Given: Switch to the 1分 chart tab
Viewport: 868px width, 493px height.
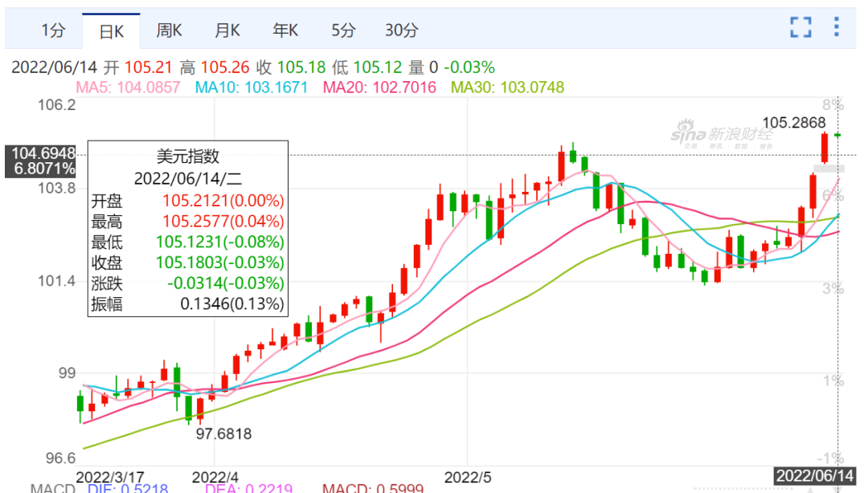Looking at the screenshot, I should 53,30.
